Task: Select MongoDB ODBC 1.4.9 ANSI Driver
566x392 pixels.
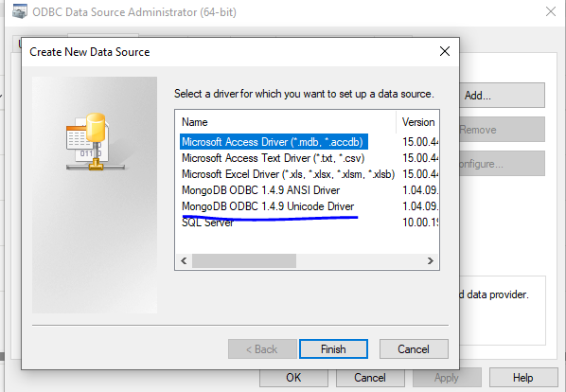Action: (260, 190)
